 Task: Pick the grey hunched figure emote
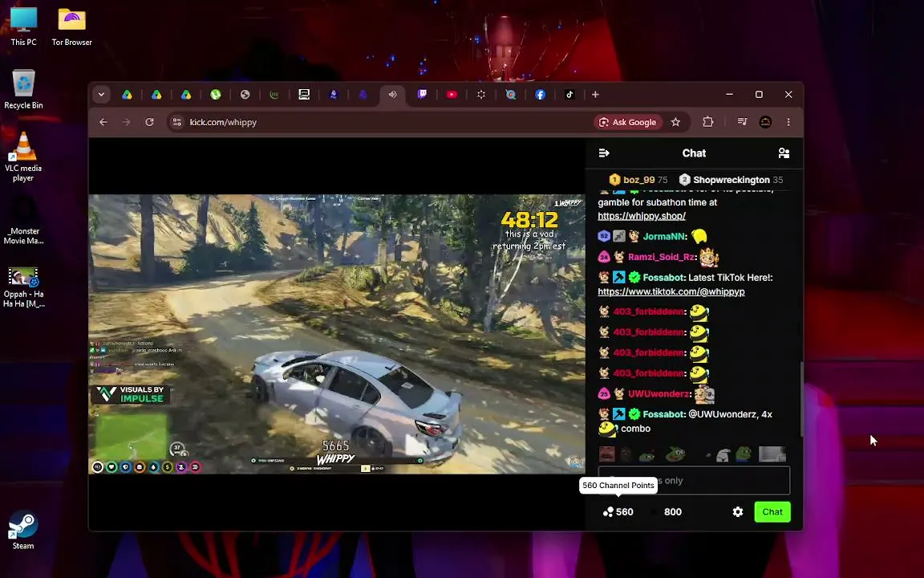(723, 454)
